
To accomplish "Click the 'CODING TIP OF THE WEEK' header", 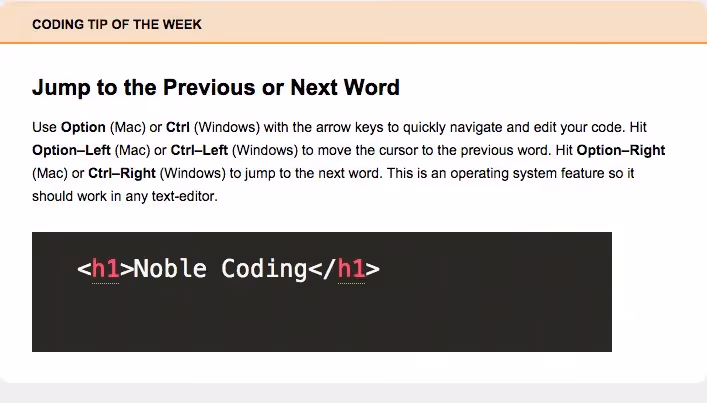I will 117,24.
